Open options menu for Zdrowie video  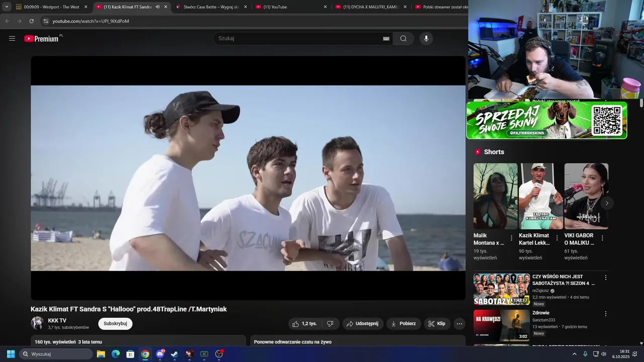(x=606, y=314)
